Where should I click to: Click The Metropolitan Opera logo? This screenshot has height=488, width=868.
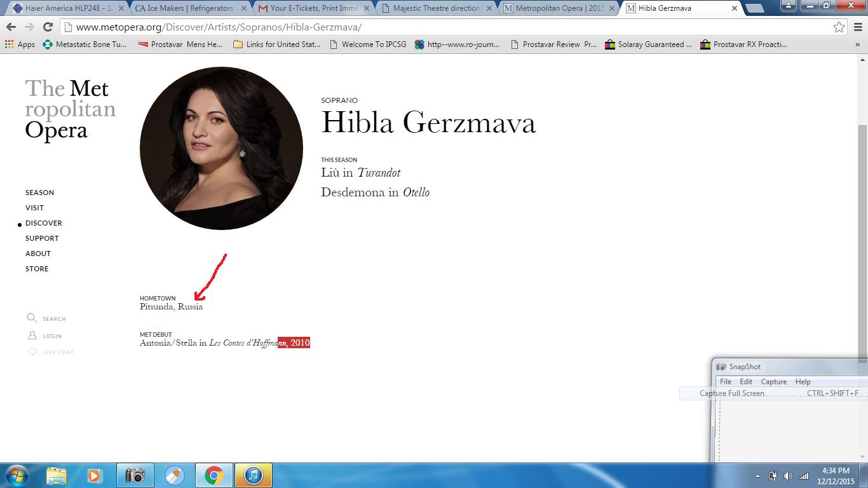click(x=71, y=109)
